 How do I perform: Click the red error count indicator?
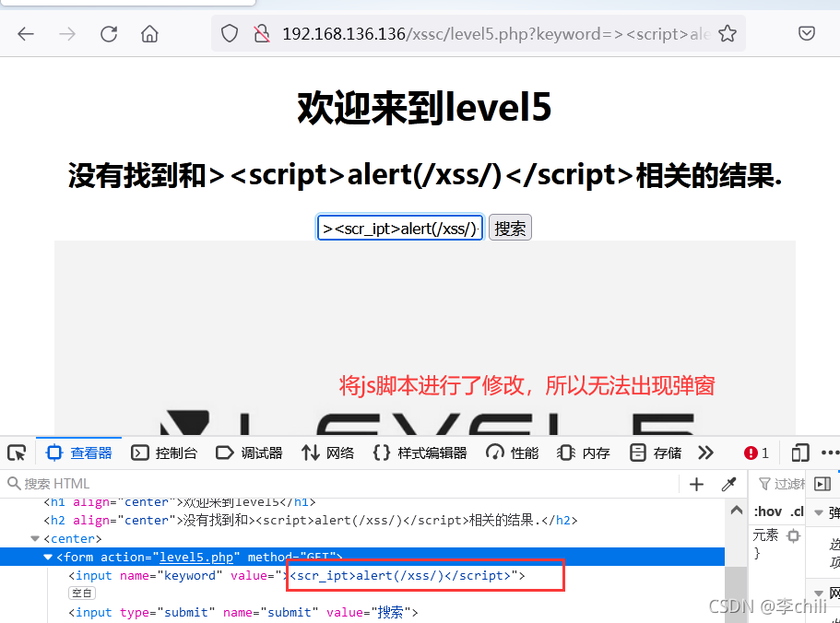[x=756, y=453]
